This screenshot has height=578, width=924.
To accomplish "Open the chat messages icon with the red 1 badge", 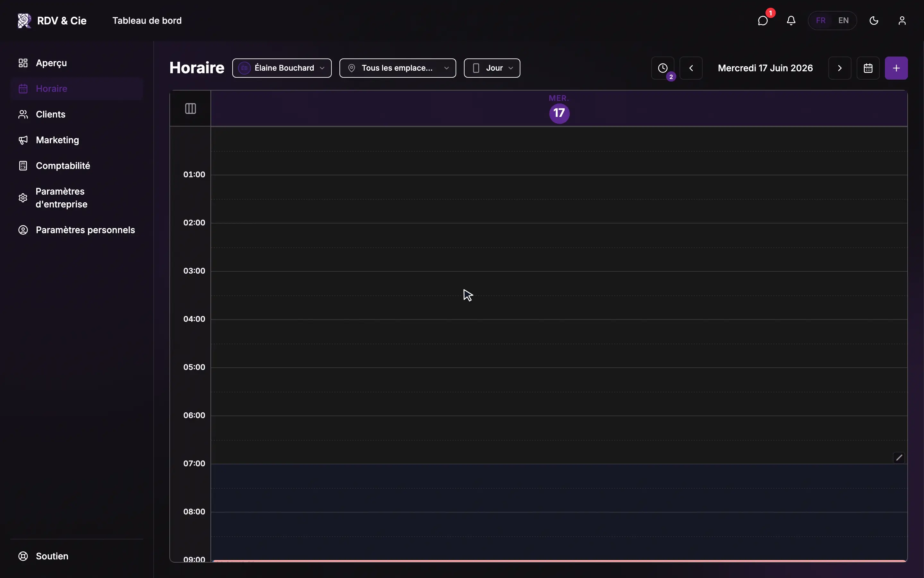I will [x=763, y=21].
